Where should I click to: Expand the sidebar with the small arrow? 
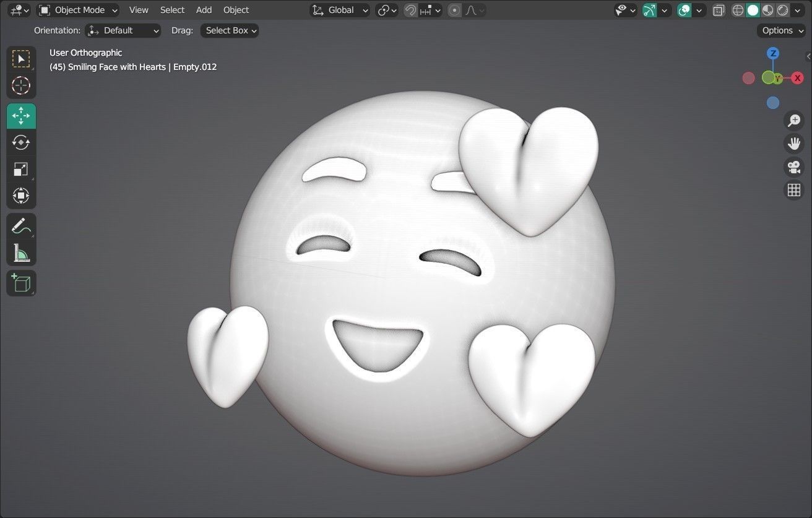808,56
